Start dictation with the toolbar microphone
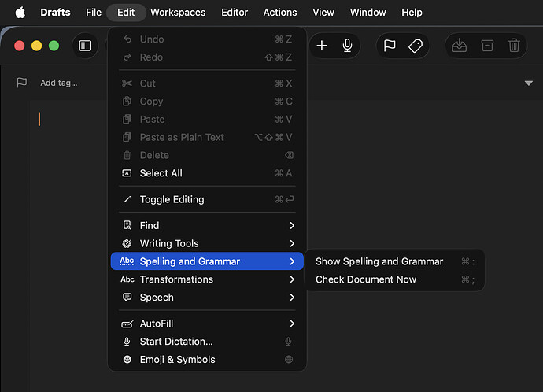Viewport: 543px width, 392px height. tap(347, 46)
